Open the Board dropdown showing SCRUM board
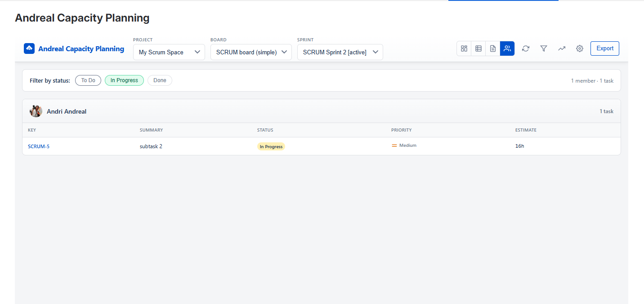The height and width of the screenshot is (304, 644). point(251,52)
